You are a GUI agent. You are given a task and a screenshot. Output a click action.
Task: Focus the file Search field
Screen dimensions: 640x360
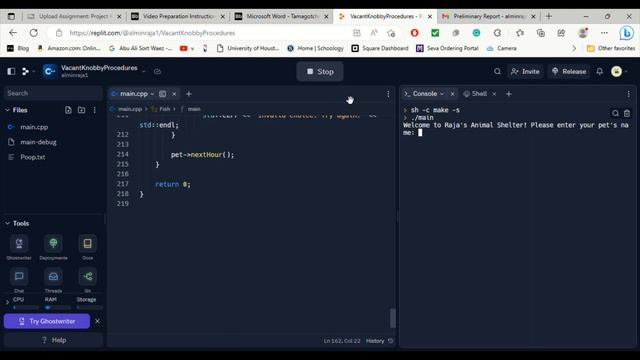(x=53, y=93)
